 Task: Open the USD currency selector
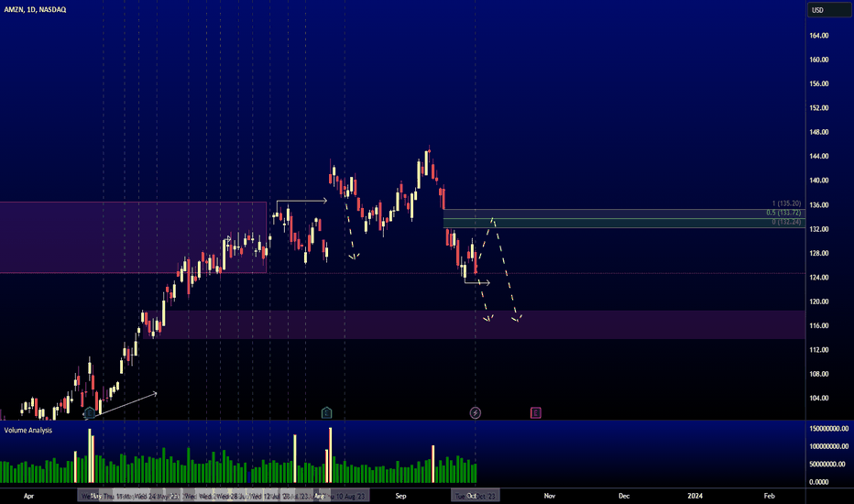(x=827, y=10)
